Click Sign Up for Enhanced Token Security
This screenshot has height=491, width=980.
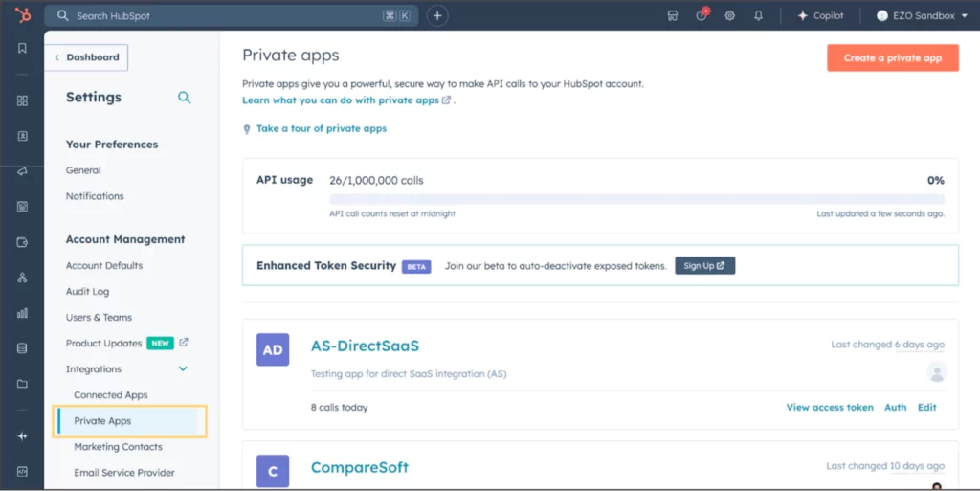tap(704, 266)
